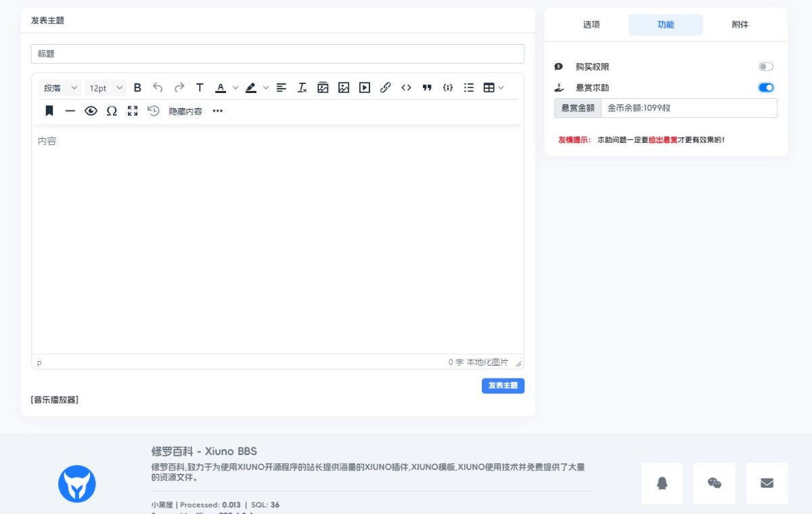Open source code view icon
The image size is (812, 514).
(406, 87)
